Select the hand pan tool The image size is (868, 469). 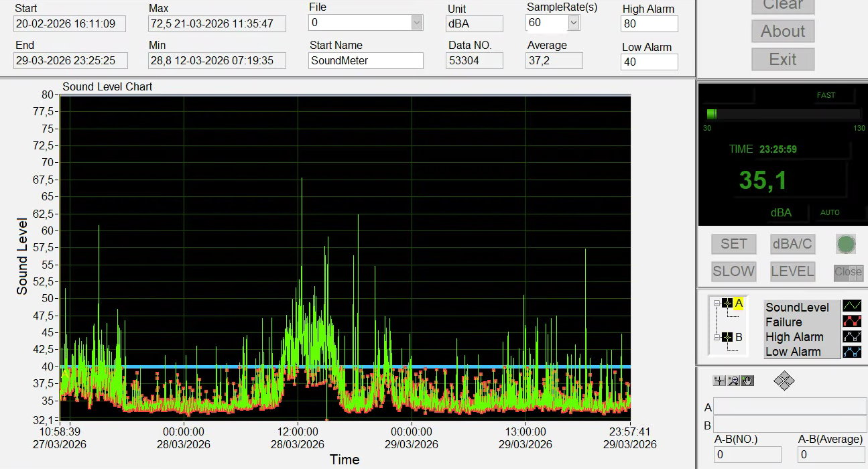[747, 381]
